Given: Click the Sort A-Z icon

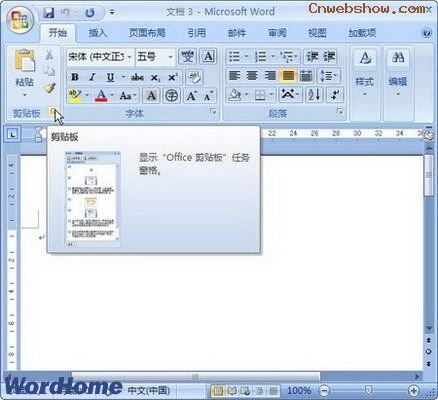Looking at the screenshot, I should pos(314,96).
